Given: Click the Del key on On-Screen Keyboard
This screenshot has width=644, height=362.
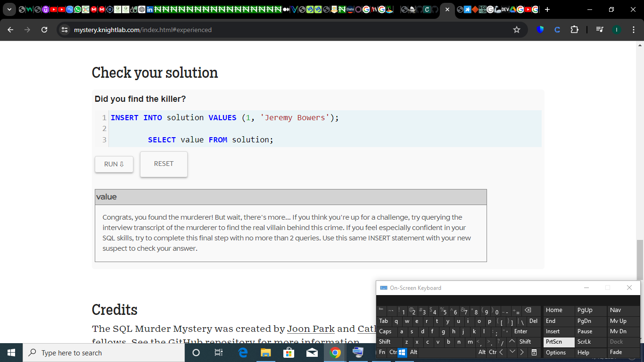Looking at the screenshot, I should click(x=533, y=321).
